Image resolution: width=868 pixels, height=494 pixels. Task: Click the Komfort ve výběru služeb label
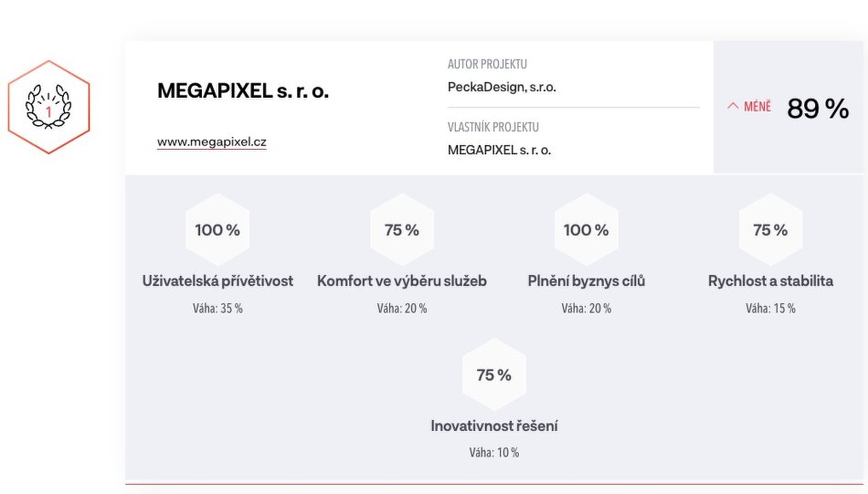click(x=402, y=281)
